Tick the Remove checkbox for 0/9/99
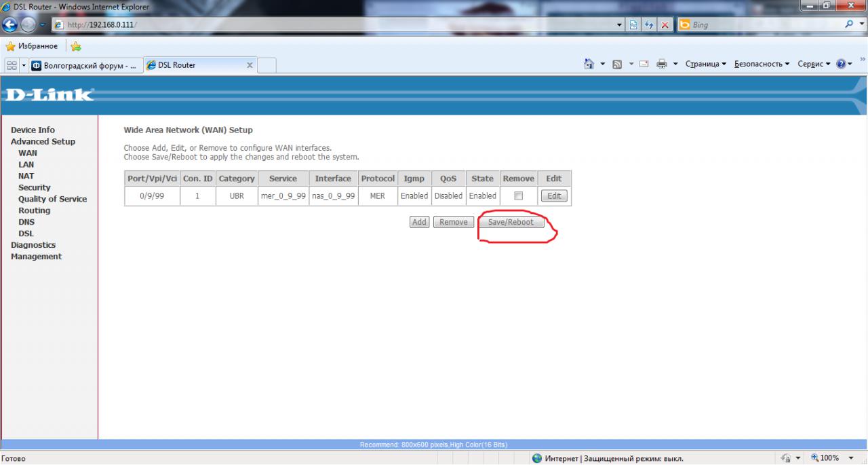The image size is (868, 465). pos(519,196)
